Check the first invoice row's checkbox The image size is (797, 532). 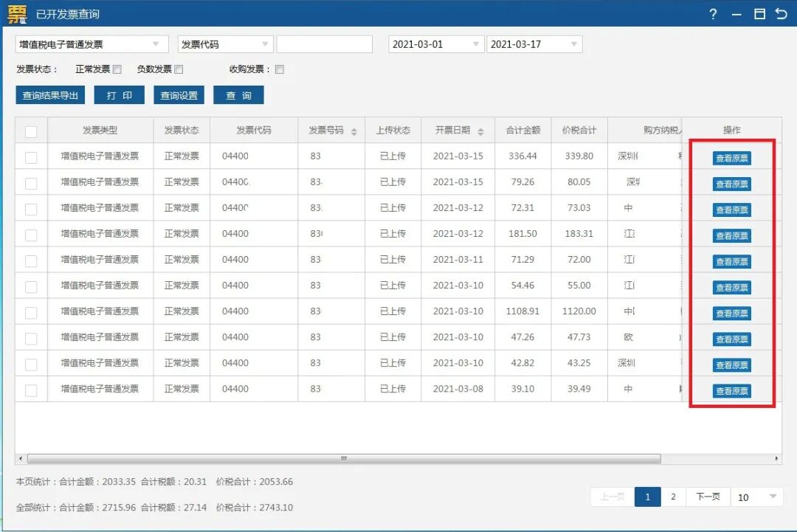pos(30,156)
